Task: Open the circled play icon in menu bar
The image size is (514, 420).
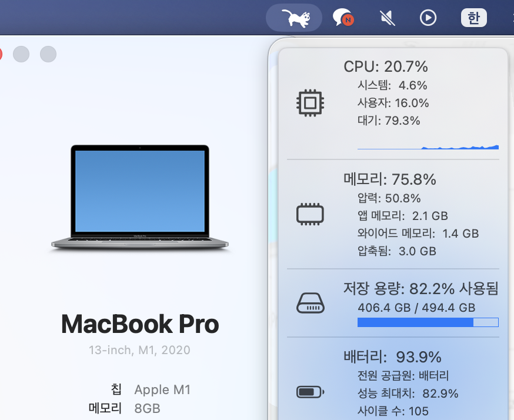Action: (x=428, y=18)
